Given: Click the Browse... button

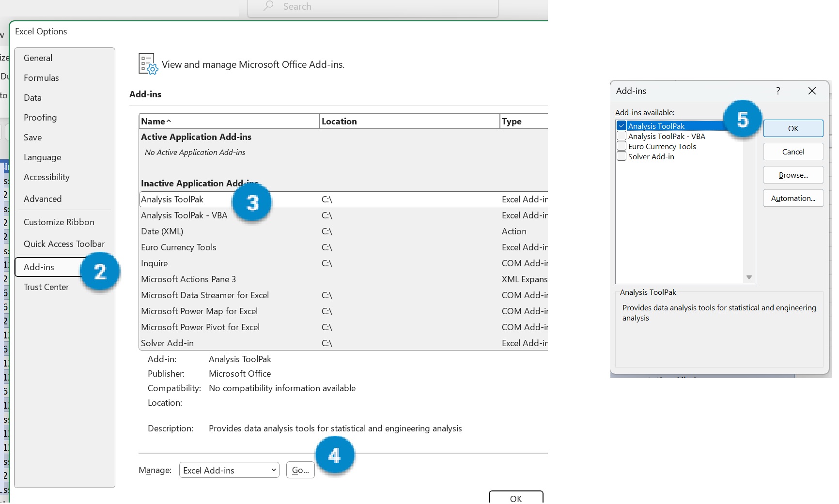Looking at the screenshot, I should pyautogui.click(x=793, y=175).
